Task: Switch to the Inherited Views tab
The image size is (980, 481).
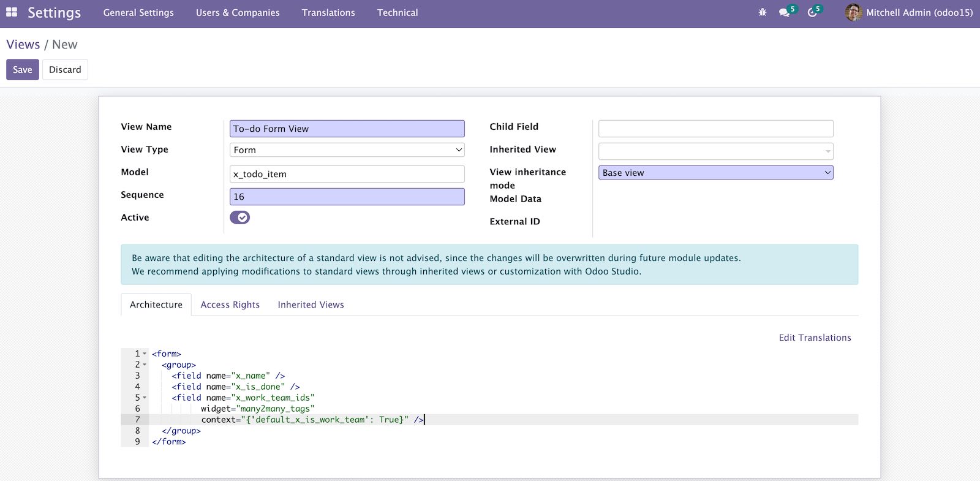Action: [x=311, y=305]
